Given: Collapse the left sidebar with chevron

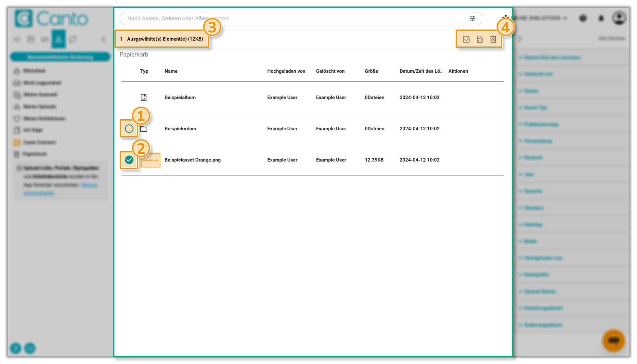Looking at the screenshot, I should pyautogui.click(x=104, y=39).
